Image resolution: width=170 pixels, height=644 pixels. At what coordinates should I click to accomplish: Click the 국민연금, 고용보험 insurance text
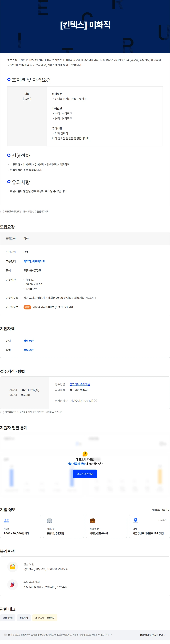46,569
